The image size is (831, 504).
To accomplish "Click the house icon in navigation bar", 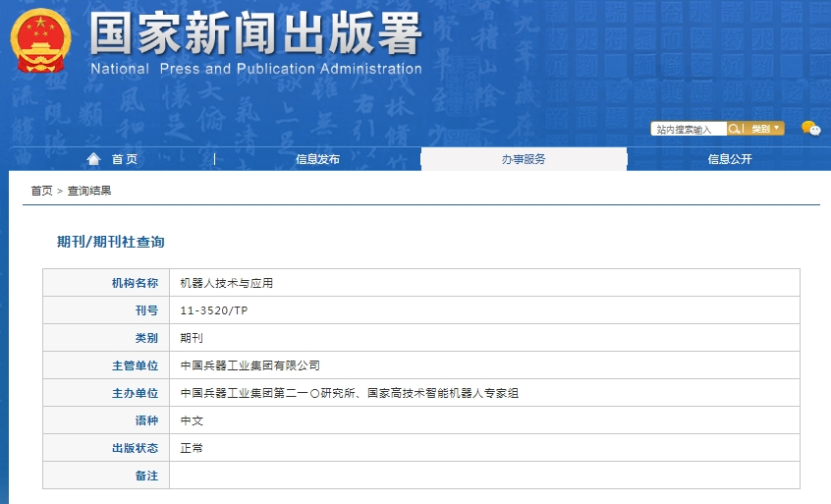I will (x=94, y=159).
